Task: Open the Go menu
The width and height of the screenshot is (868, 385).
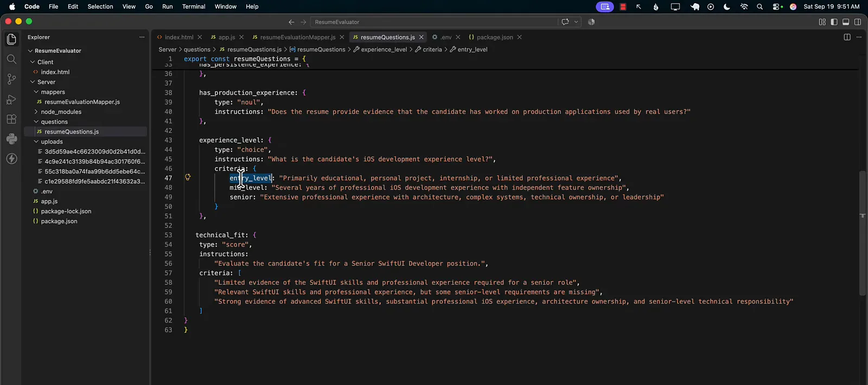Action: click(x=149, y=7)
